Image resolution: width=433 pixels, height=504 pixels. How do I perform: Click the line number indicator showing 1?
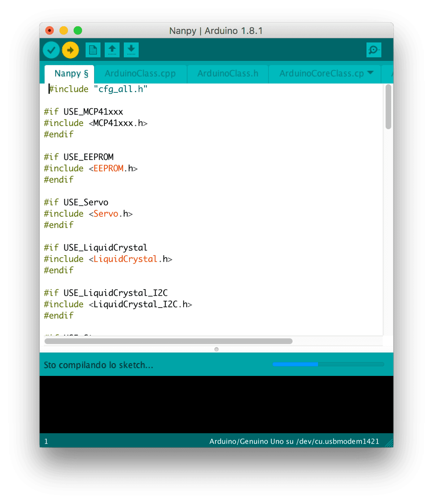point(46,441)
